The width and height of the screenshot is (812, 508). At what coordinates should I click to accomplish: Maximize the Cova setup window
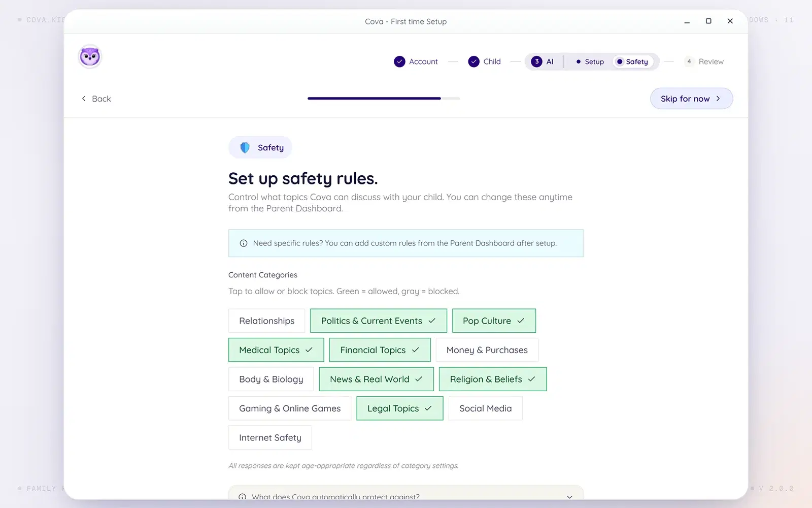pos(708,21)
